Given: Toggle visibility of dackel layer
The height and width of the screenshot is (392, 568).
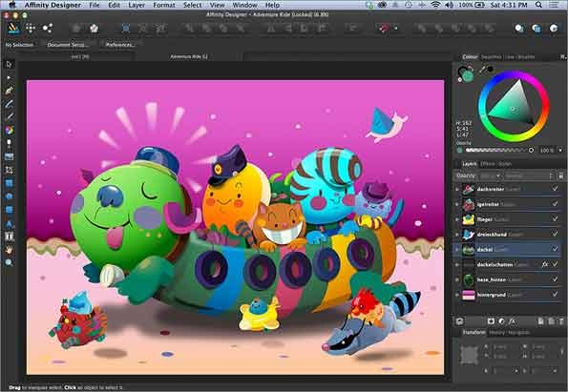Looking at the screenshot, I should [x=555, y=249].
